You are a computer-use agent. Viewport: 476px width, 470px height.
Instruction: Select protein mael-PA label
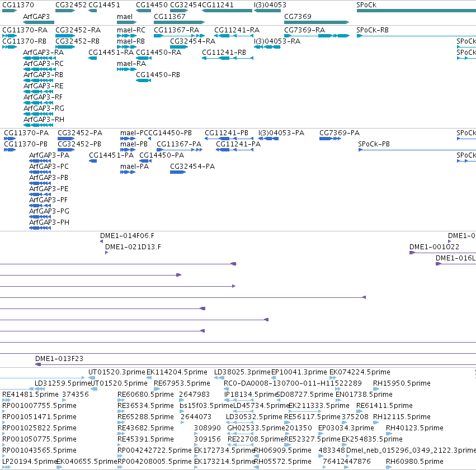point(134,166)
